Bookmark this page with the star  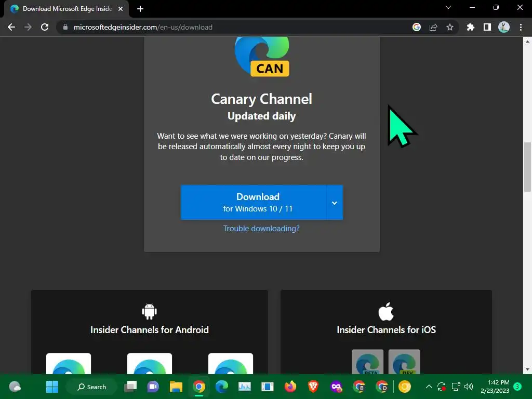tap(450, 27)
